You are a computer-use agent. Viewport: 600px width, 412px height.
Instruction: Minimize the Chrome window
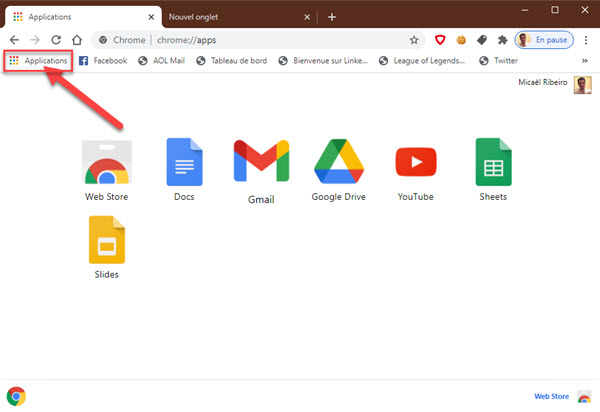[x=525, y=10]
